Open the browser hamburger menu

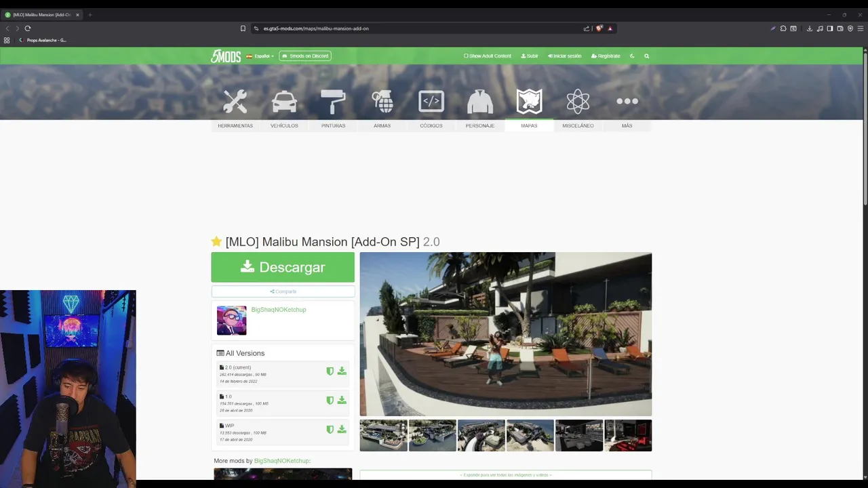coord(861,28)
